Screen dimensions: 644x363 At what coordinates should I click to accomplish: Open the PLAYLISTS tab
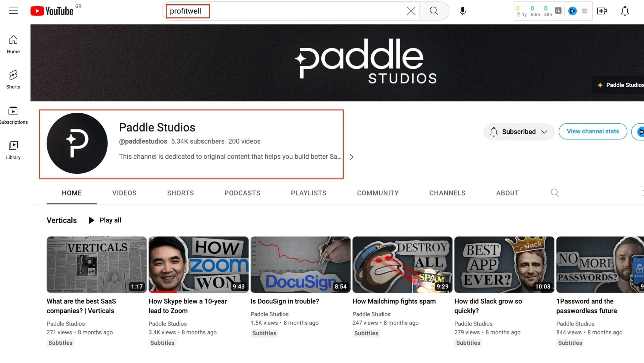pos(308,193)
